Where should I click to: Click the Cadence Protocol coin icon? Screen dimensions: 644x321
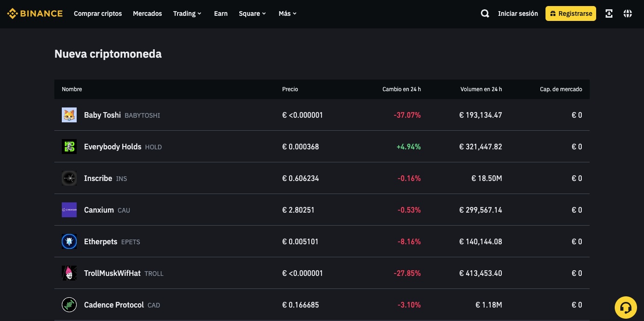tap(69, 305)
